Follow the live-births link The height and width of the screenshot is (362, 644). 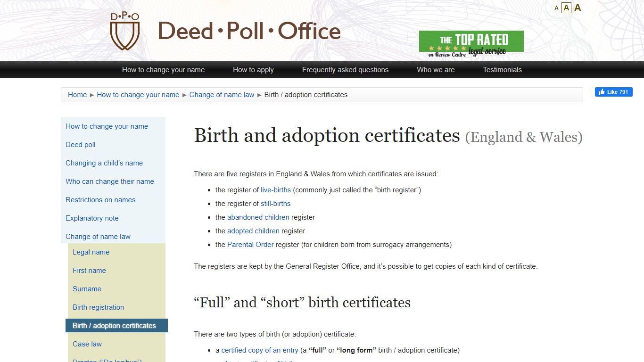(276, 190)
